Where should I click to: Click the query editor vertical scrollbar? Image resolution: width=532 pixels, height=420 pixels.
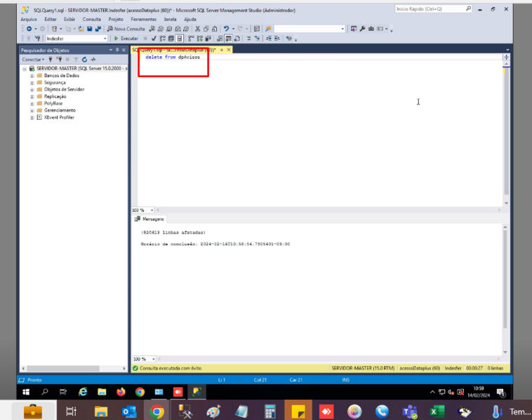coord(506,132)
